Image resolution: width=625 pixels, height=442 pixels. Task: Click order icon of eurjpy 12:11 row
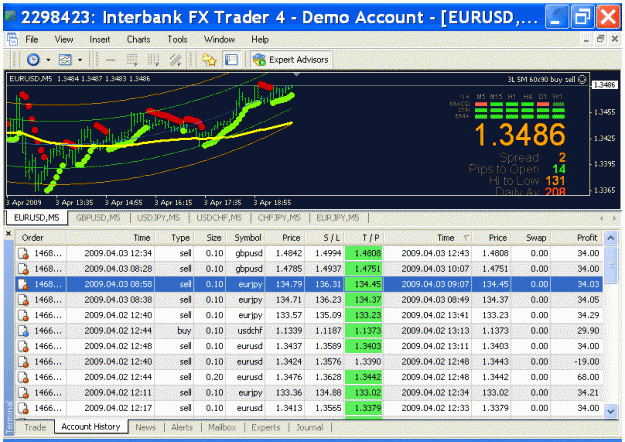[24, 393]
